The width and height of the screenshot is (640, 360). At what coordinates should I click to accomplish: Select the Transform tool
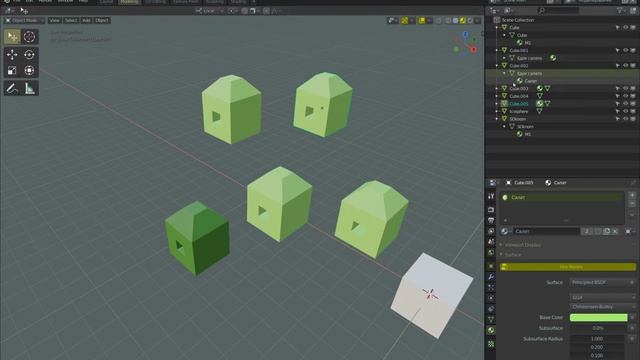29,71
